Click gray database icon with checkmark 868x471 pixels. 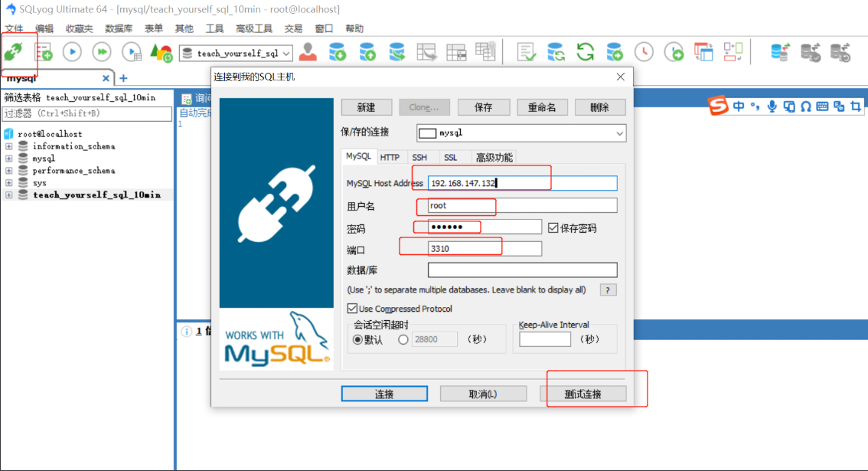[x=810, y=52]
